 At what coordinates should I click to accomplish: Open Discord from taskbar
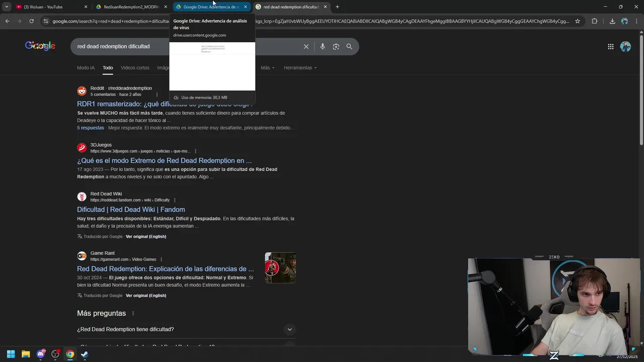41,354
